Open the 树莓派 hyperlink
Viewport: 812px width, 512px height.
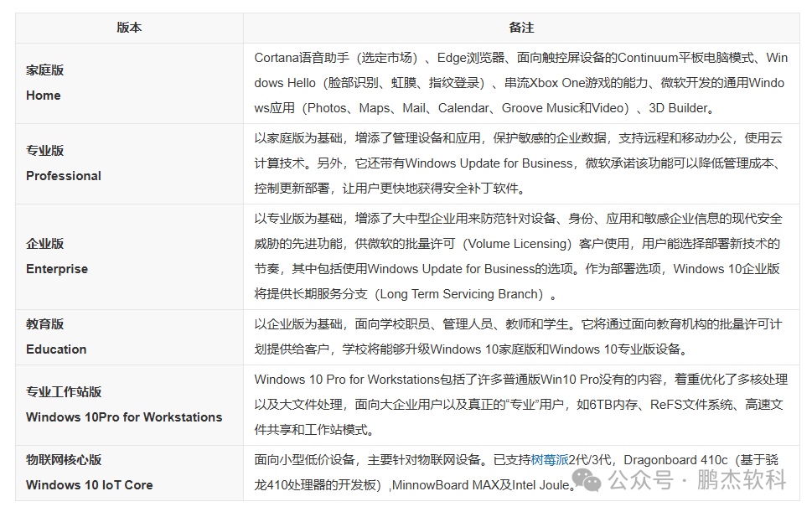[550, 460]
